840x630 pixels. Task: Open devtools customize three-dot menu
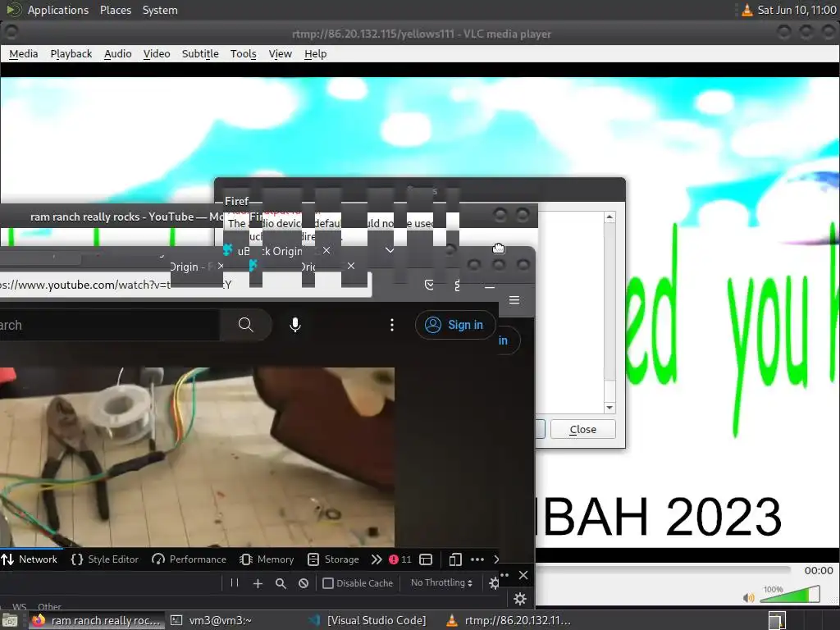pyautogui.click(x=477, y=559)
